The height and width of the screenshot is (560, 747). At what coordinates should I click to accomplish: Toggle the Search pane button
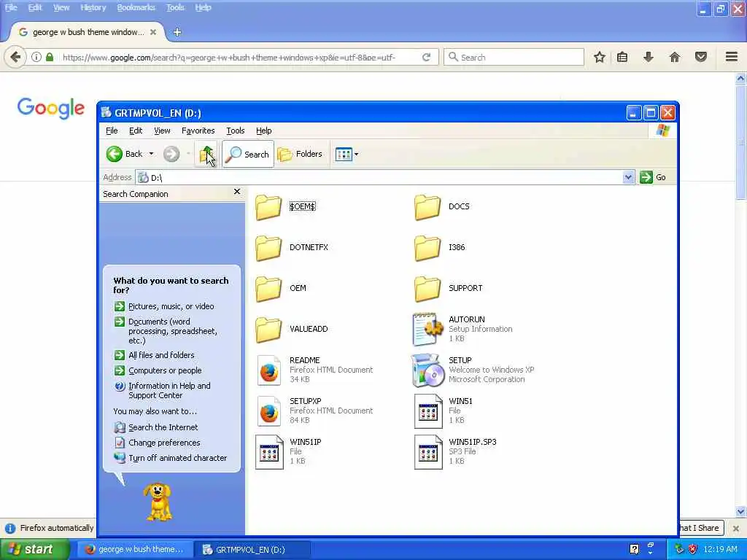point(248,154)
